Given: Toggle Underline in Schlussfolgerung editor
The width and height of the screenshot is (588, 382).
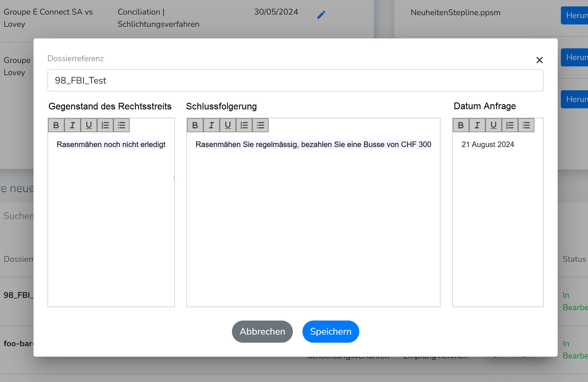Looking at the screenshot, I should (x=228, y=125).
